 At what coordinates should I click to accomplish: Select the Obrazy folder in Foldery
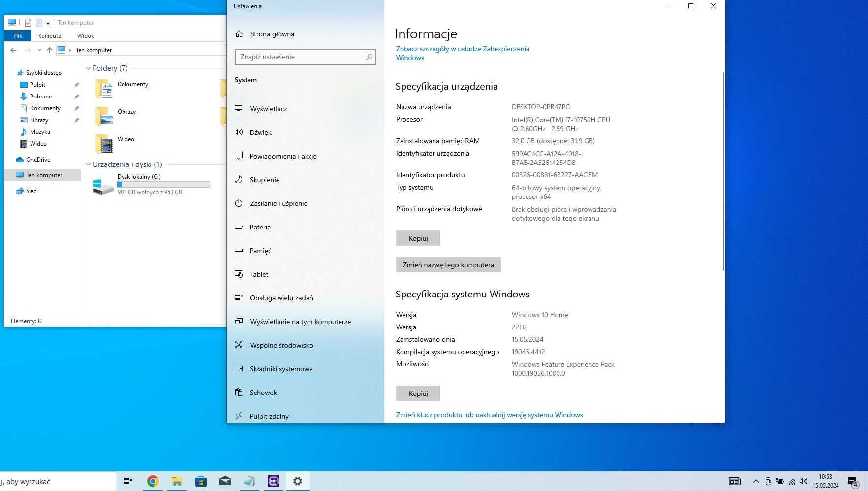[116, 116]
